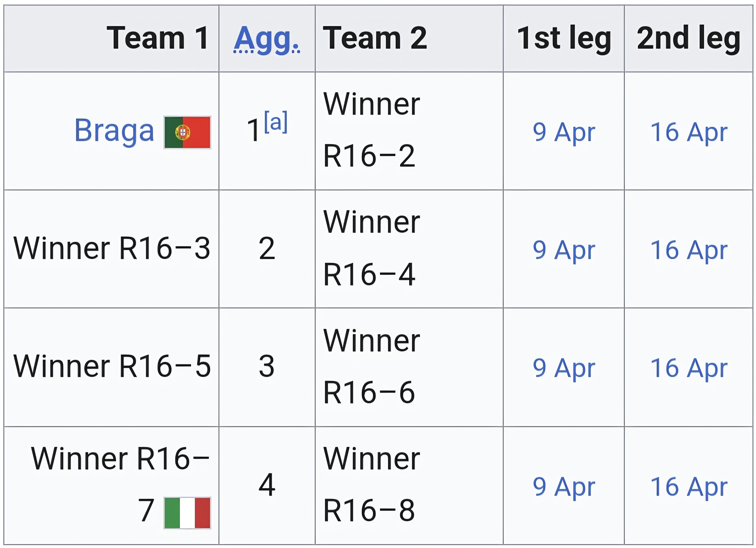Screen dimensions: 756x548
Task: Click the Team 1 column header
Action: tap(157, 39)
